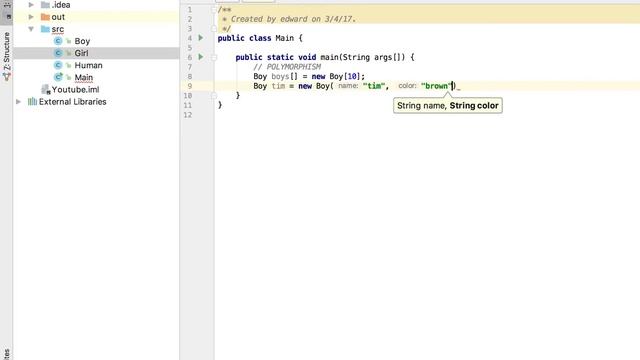Click the blue src folder icon

click(45, 29)
